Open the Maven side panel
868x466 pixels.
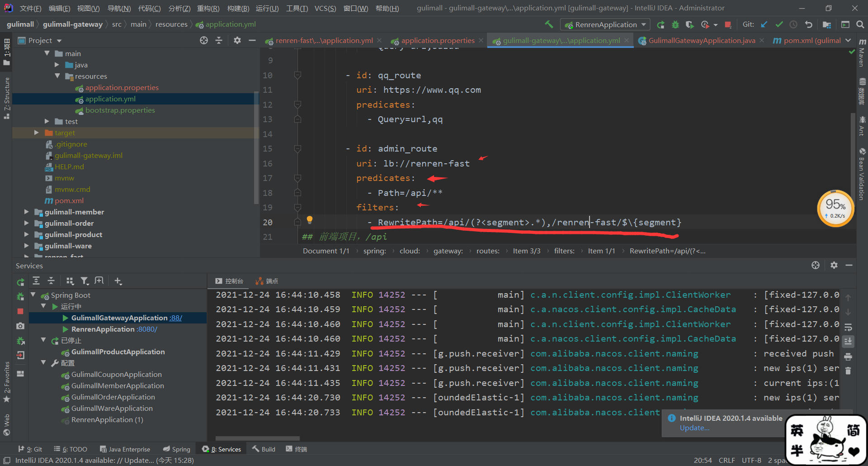(862, 53)
